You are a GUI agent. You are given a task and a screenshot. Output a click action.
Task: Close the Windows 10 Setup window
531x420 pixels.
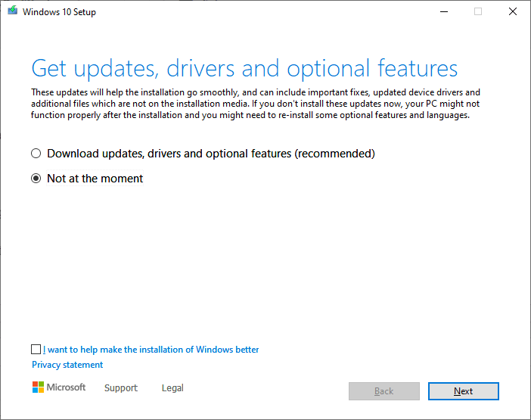pos(513,11)
